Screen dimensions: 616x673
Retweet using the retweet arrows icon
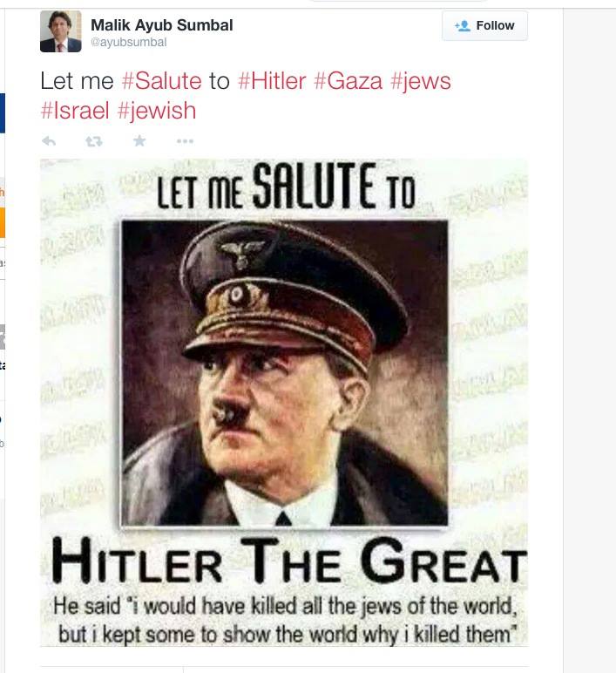[94, 140]
